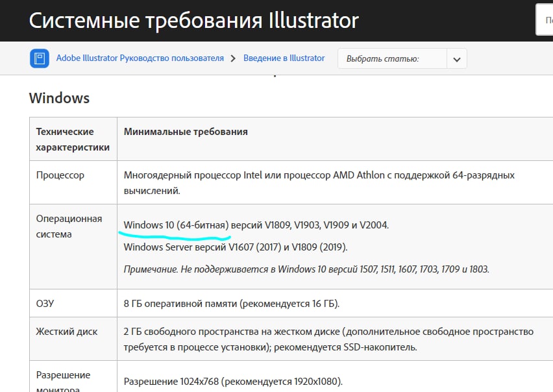Click the Примечание italic note line
This screenshot has width=553, height=392.
[x=306, y=269]
